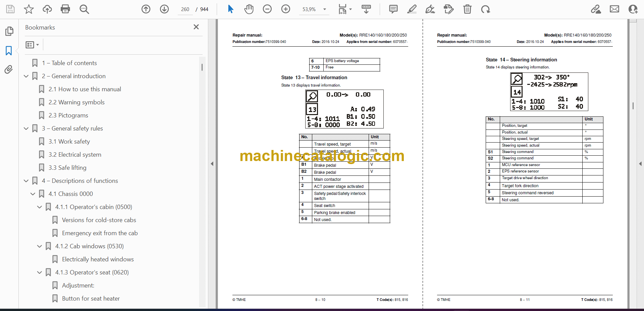Open the Find text search tool
The height and width of the screenshot is (311, 644).
(84, 9)
